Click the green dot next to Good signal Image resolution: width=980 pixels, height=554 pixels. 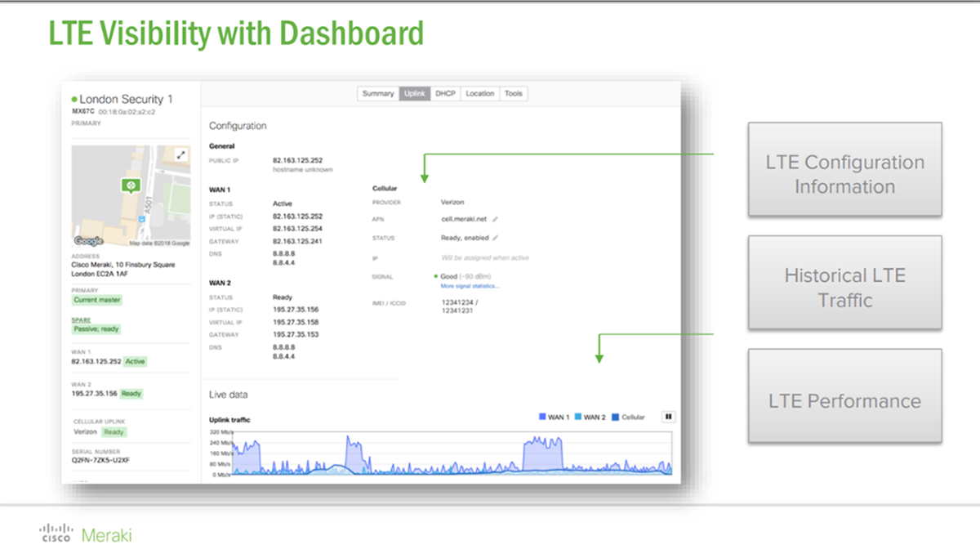click(x=435, y=276)
